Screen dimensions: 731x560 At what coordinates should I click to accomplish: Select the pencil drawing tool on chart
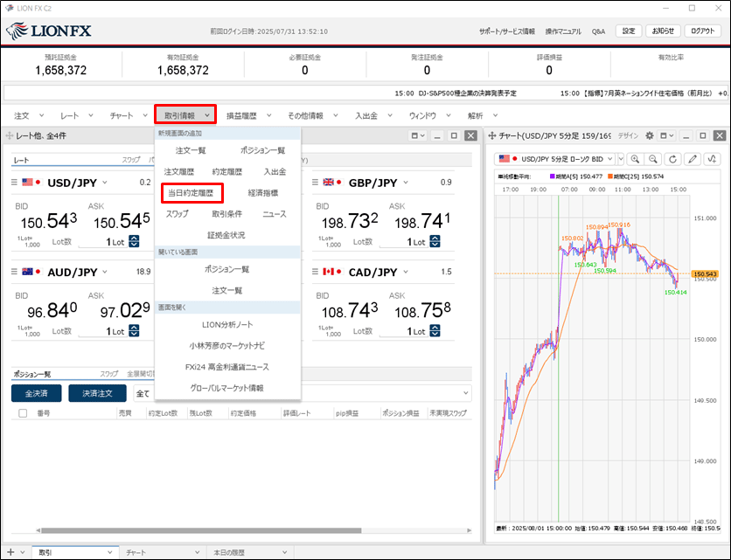pyautogui.click(x=693, y=159)
